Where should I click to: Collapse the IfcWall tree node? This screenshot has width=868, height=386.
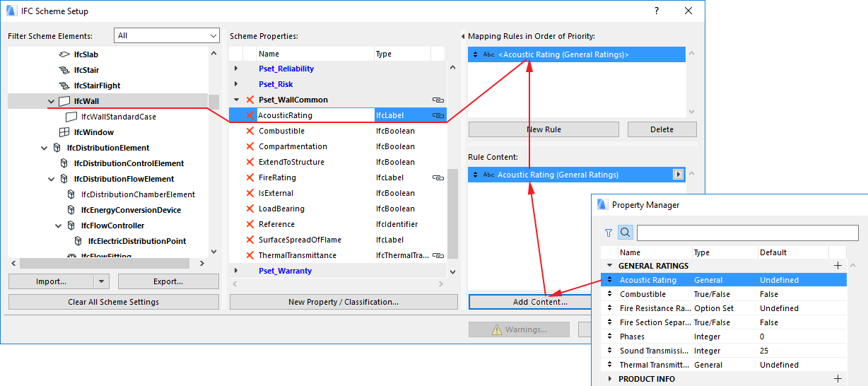tap(51, 101)
